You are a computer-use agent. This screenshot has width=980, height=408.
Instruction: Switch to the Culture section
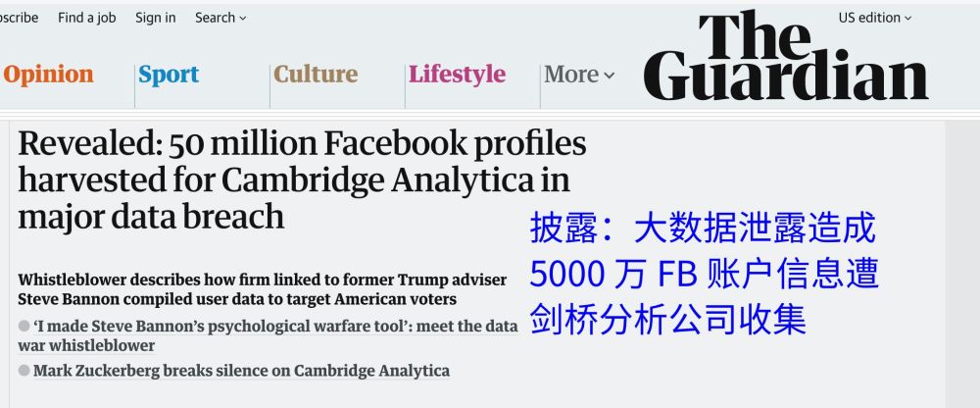tap(316, 75)
